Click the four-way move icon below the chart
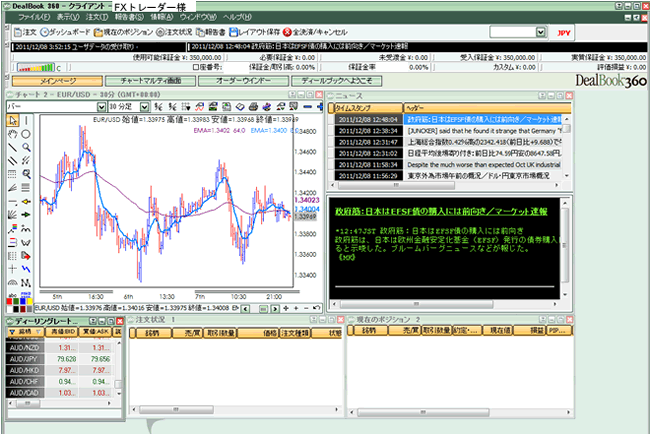650x434 pixels. (x=286, y=308)
